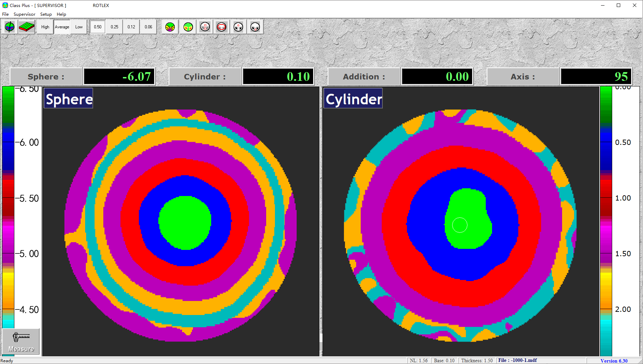Image resolution: width=643 pixels, height=364 pixels.
Task: Select the lens icon with two red circles
Action: point(205,27)
